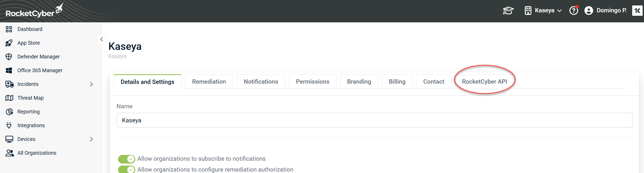Screen dimensions: 644x173
Task: Open the Integrations page link
Action: coord(31,125)
